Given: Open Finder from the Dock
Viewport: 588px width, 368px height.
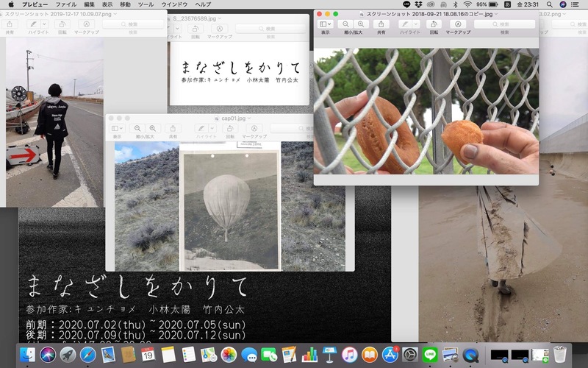Looking at the screenshot, I should pos(28,355).
